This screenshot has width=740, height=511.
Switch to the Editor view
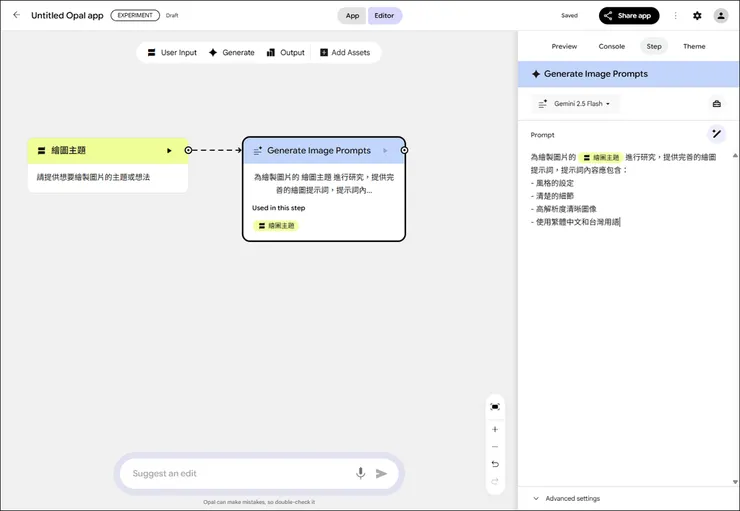tap(384, 16)
